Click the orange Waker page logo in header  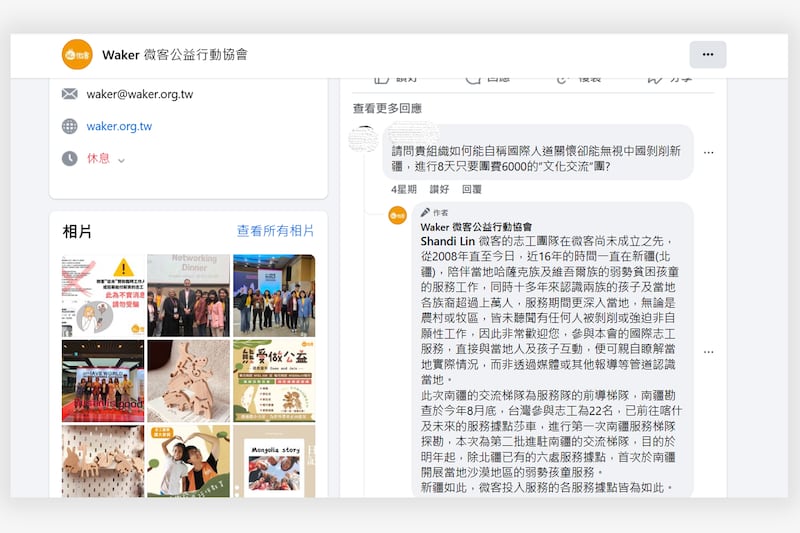click(77, 54)
